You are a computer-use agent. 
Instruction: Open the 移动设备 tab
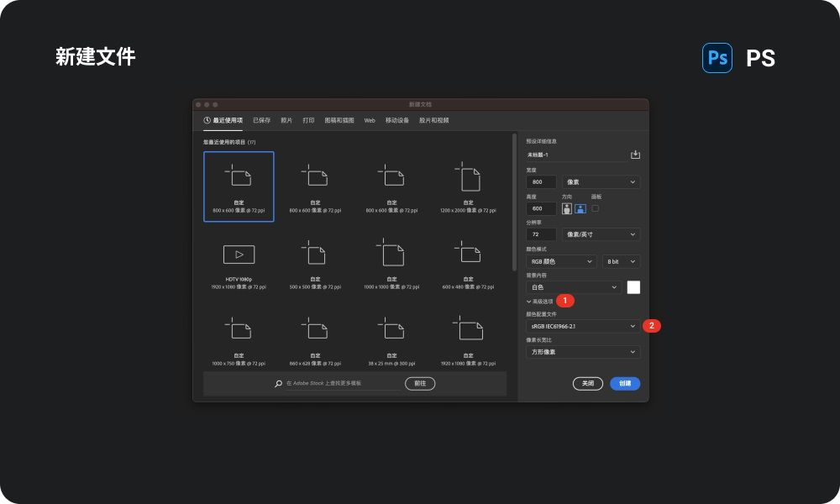397,120
